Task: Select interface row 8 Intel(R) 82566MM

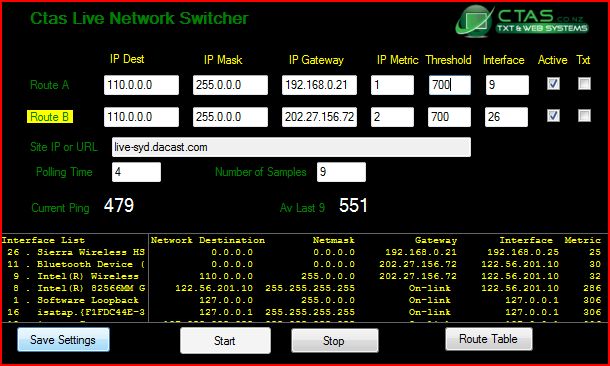Action: click(76, 288)
